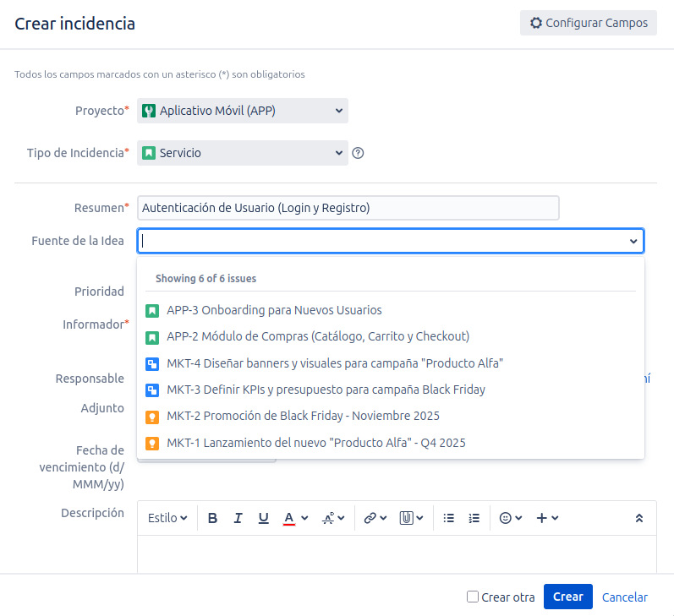Toggle underline formatting in editor
The image size is (674, 616).
(x=263, y=518)
